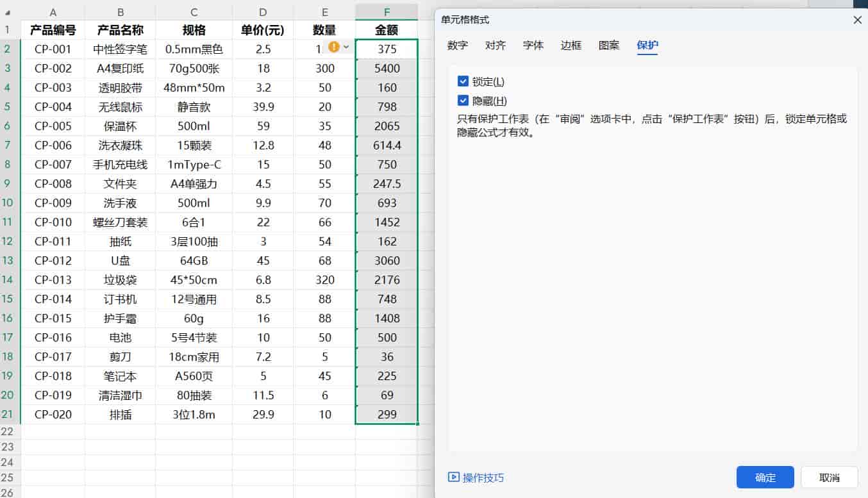The width and height of the screenshot is (868, 498).
Task: Click the orange error warning icon in E2
Action: [x=333, y=47]
